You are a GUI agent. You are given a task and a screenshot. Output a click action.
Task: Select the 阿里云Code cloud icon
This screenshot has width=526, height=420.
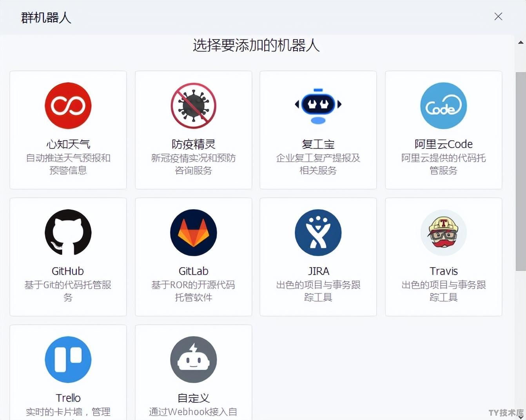click(444, 106)
